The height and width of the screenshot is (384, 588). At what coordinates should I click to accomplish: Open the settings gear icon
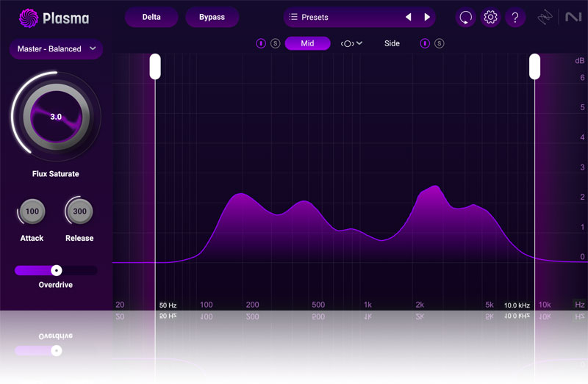490,18
